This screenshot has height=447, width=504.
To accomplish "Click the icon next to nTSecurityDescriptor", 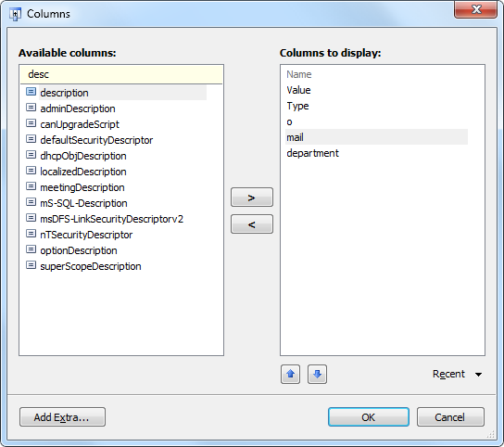I will (31, 234).
